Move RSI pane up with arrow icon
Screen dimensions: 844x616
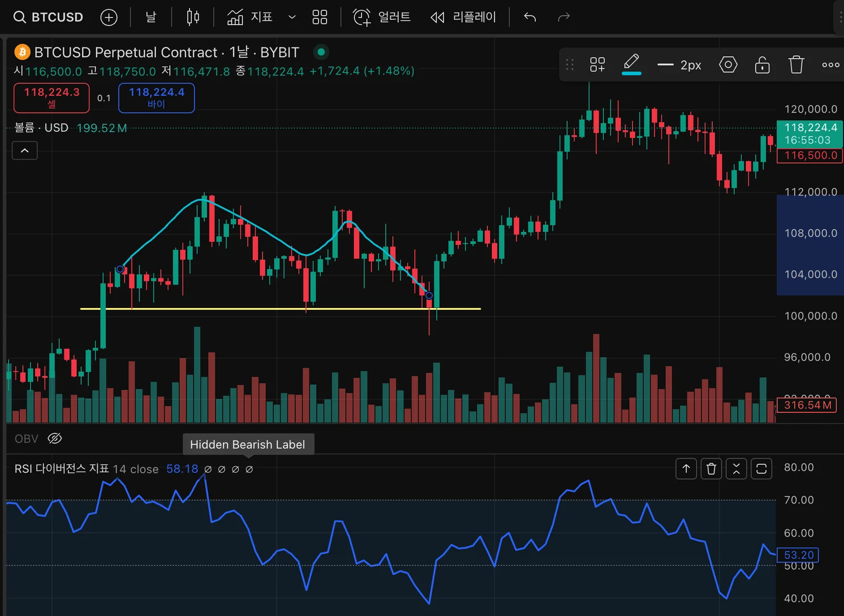(686, 469)
